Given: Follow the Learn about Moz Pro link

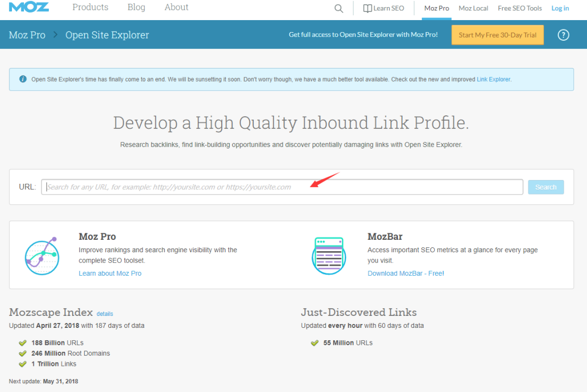Looking at the screenshot, I should 110,273.
